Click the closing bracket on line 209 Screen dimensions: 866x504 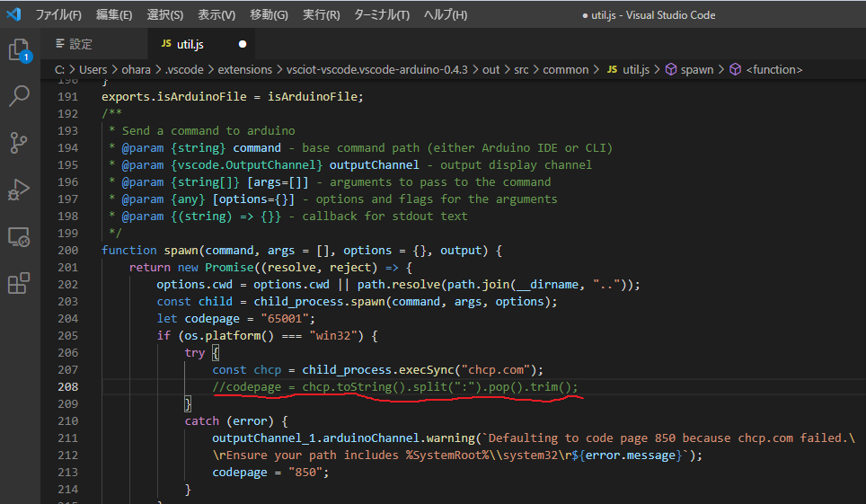(x=188, y=404)
